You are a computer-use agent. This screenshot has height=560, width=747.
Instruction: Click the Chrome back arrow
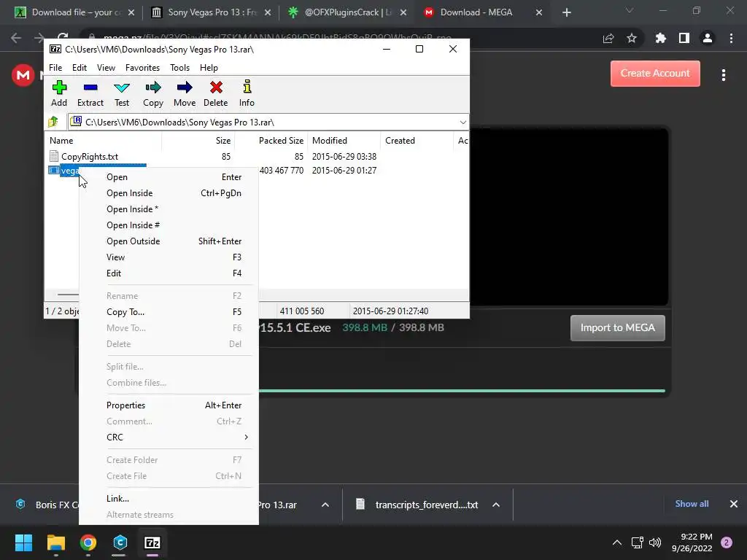tap(16, 38)
